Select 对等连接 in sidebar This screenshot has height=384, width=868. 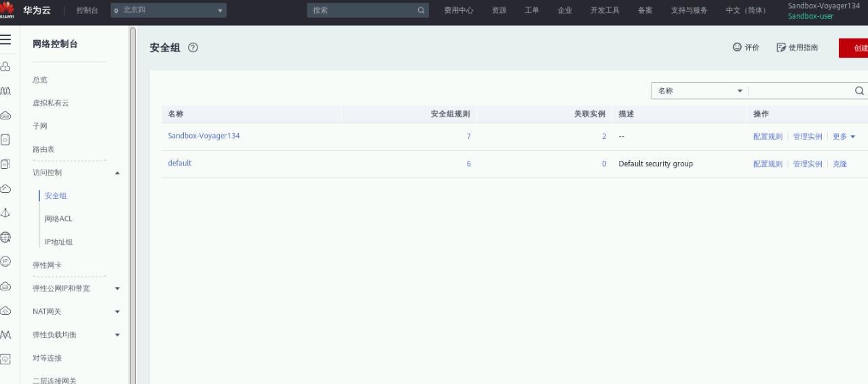[x=47, y=358]
